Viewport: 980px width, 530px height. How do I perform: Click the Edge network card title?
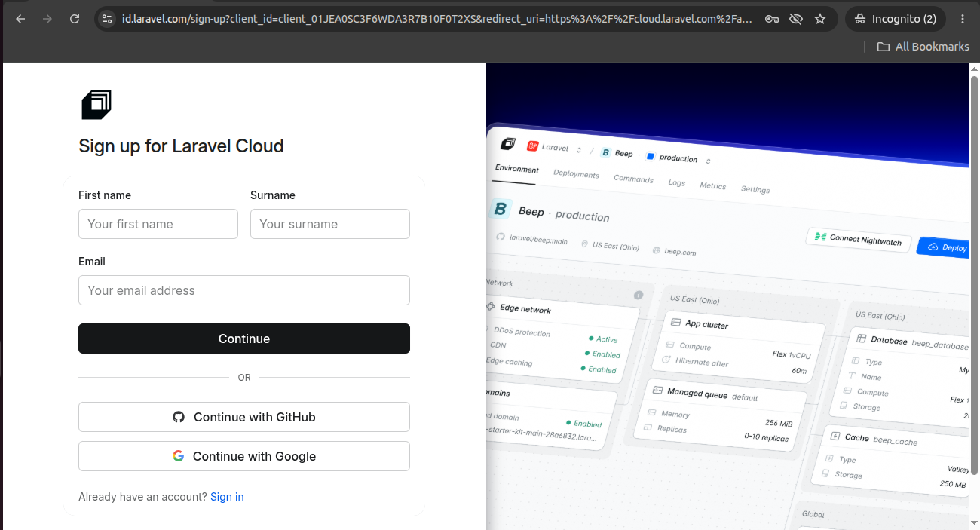coord(525,309)
